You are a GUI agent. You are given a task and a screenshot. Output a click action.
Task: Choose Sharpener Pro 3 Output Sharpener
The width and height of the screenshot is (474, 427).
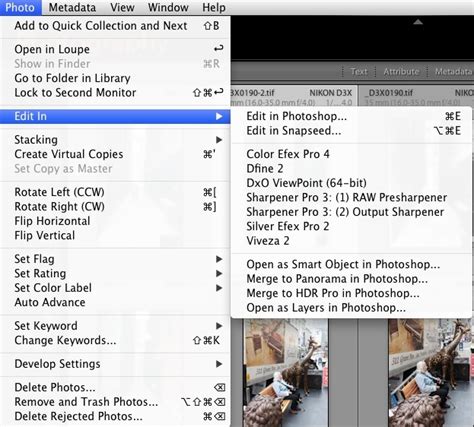(351, 212)
